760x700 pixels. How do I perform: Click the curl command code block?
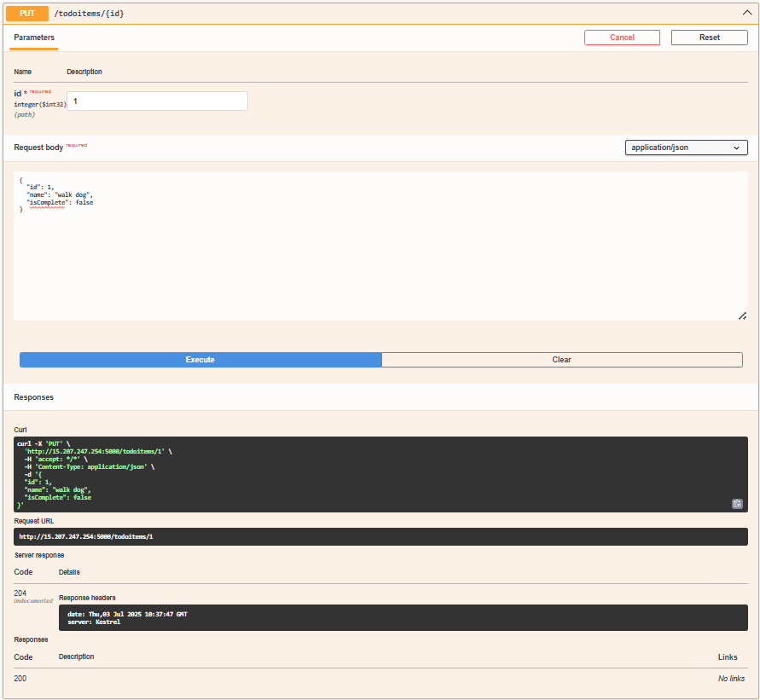point(380,474)
